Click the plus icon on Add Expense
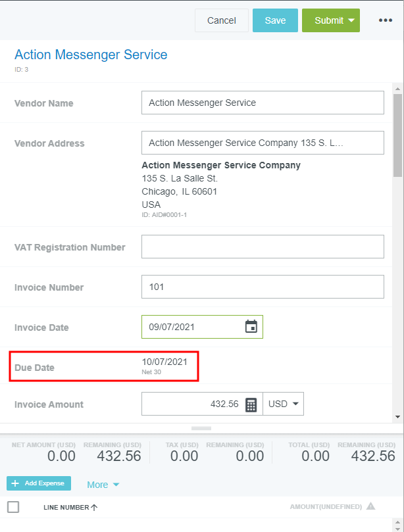Viewport: 404px width, 532px height. (15, 483)
